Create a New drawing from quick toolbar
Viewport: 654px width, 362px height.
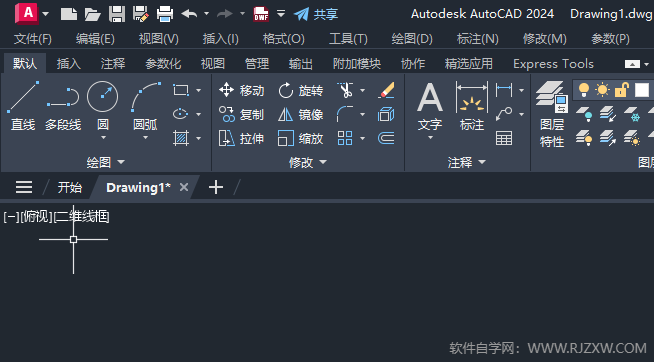tap(69, 14)
